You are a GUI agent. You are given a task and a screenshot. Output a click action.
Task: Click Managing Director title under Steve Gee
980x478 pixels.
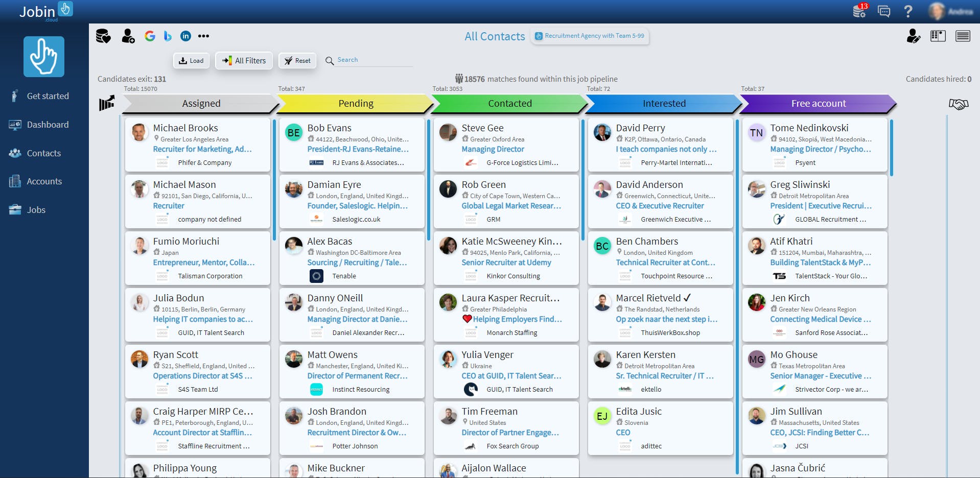(493, 149)
